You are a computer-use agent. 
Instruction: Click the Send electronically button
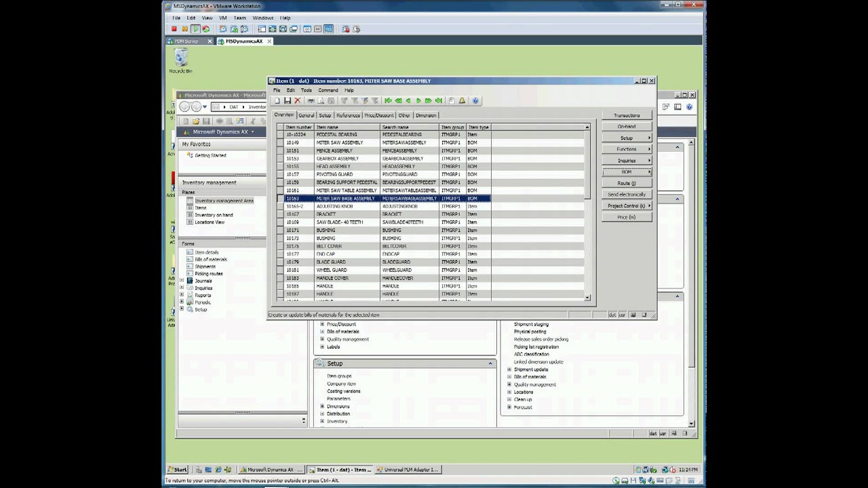click(x=627, y=195)
